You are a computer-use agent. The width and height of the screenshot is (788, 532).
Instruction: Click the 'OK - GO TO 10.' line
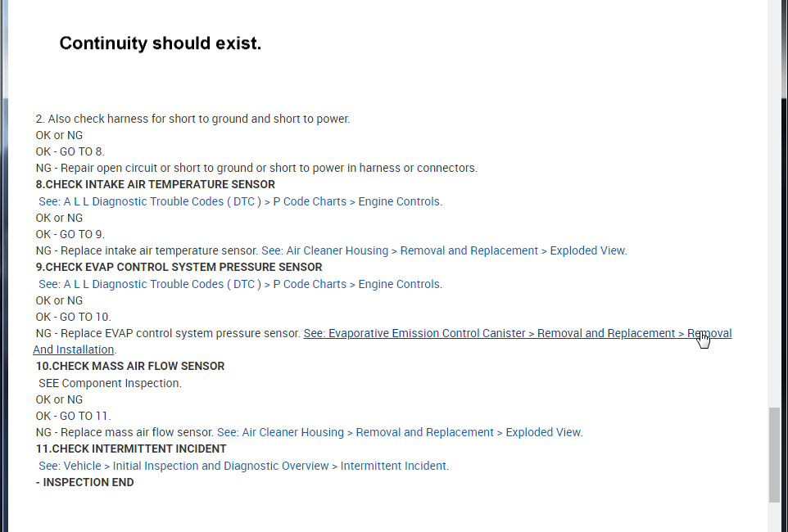pyautogui.click(x=73, y=317)
